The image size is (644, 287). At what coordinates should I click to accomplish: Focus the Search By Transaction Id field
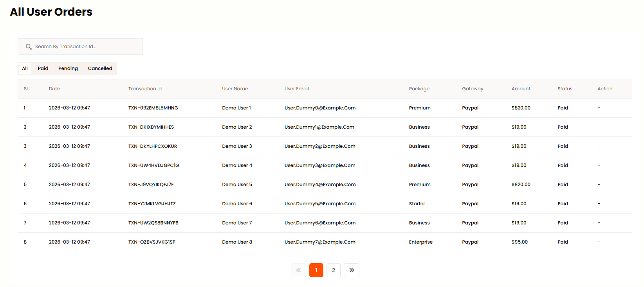pos(80,47)
